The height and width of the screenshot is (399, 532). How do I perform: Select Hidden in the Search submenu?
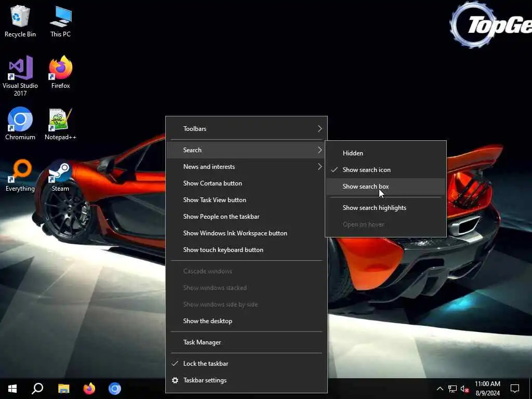[386, 153]
